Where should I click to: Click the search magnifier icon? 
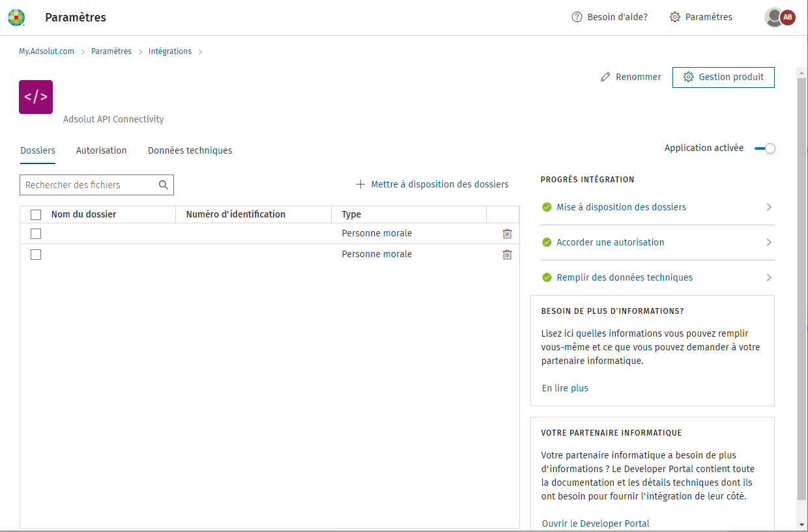point(164,185)
